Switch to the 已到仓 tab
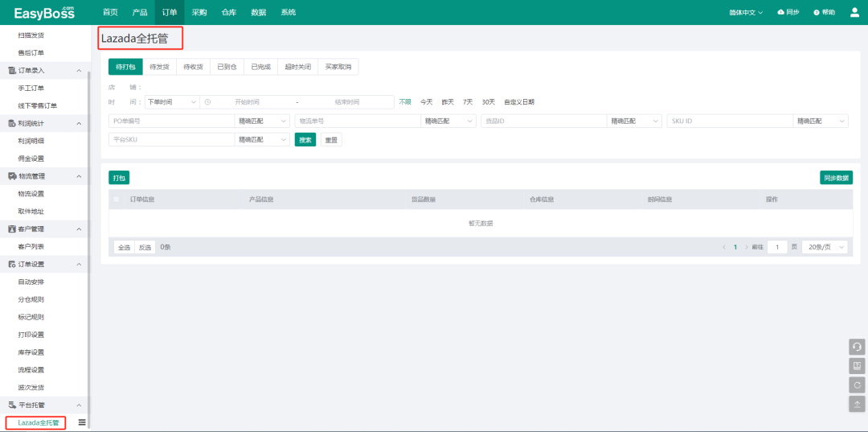The image size is (868, 432). (227, 67)
